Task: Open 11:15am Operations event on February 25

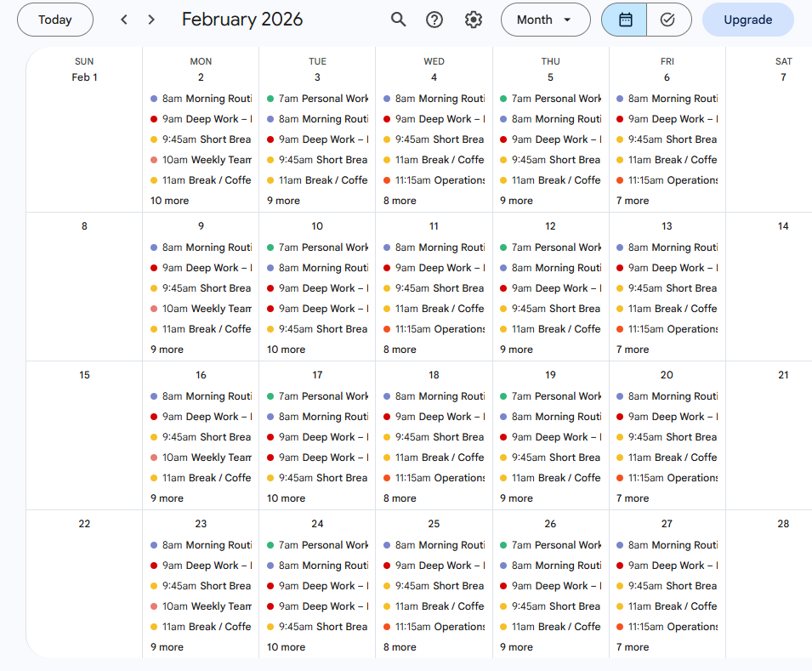Action: coord(434,627)
